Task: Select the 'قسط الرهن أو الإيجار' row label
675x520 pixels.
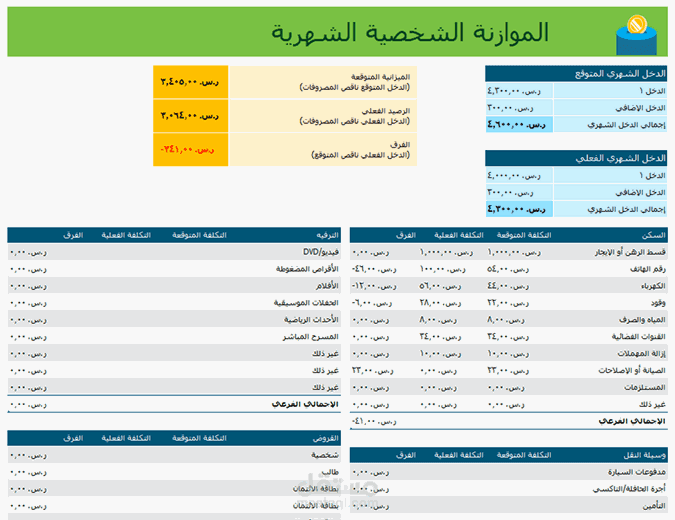Action: tap(630, 252)
